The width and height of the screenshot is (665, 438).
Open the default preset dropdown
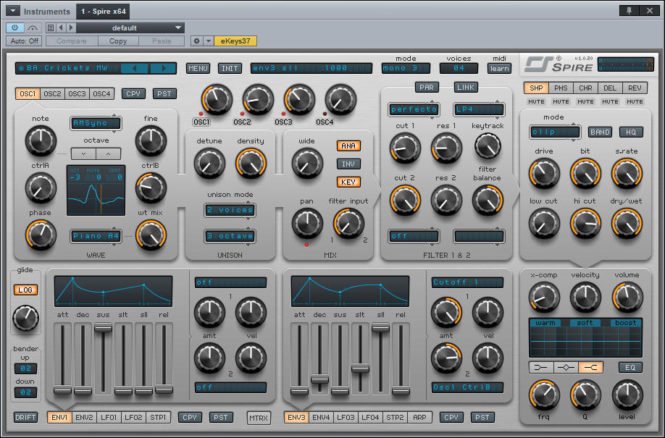tap(130, 28)
